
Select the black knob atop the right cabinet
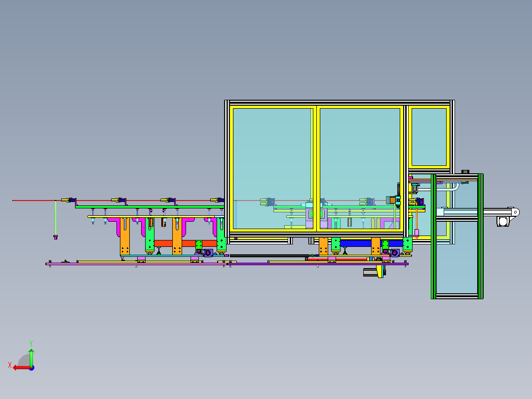[465, 172]
